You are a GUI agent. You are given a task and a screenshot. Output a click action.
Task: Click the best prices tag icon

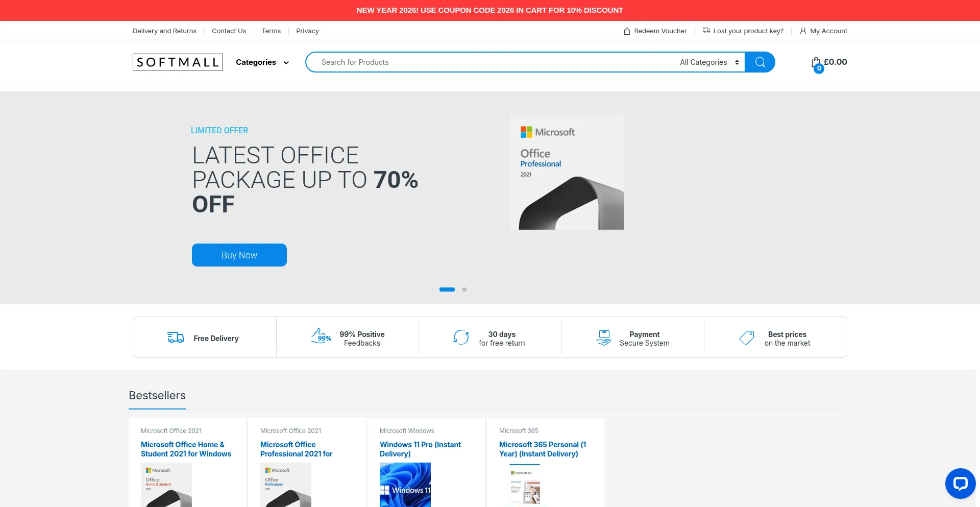pyautogui.click(x=747, y=337)
